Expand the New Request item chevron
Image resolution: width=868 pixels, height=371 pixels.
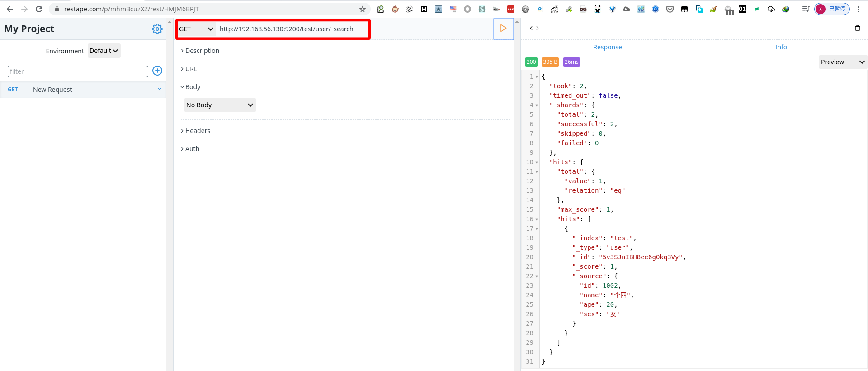point(160,89)
